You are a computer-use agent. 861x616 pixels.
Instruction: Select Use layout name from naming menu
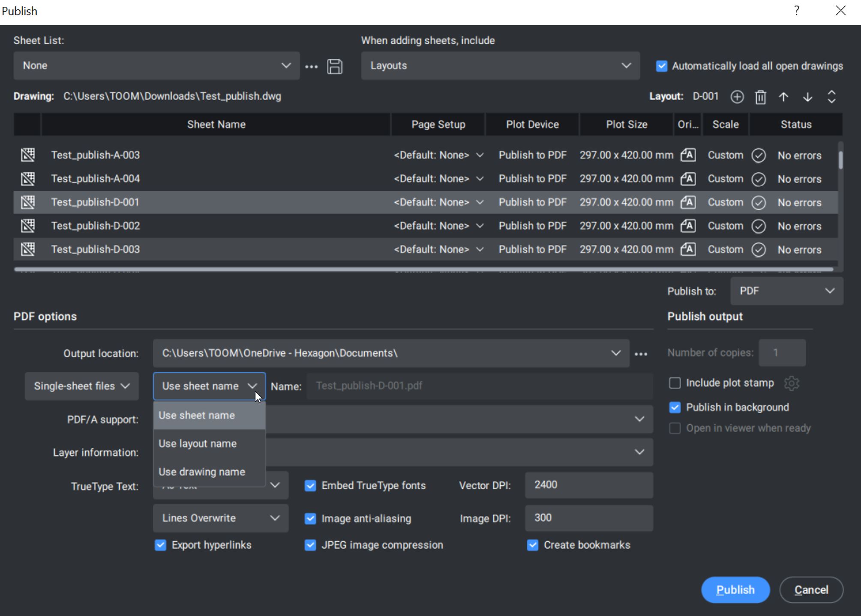pos(198,443)
